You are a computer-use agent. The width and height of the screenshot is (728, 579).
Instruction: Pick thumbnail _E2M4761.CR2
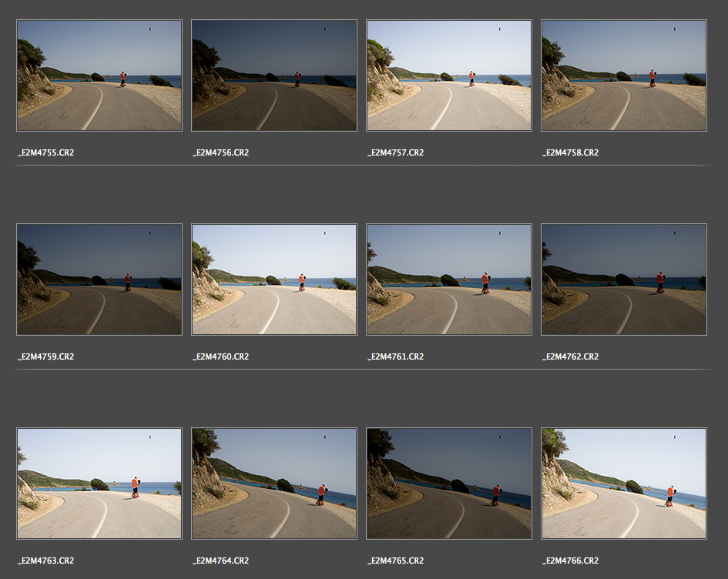449,279
